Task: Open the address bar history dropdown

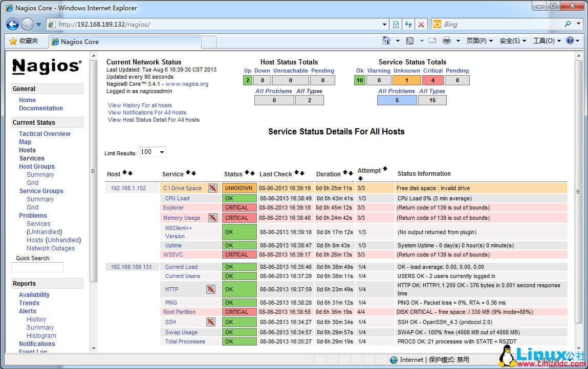Action: coord(384,24)
